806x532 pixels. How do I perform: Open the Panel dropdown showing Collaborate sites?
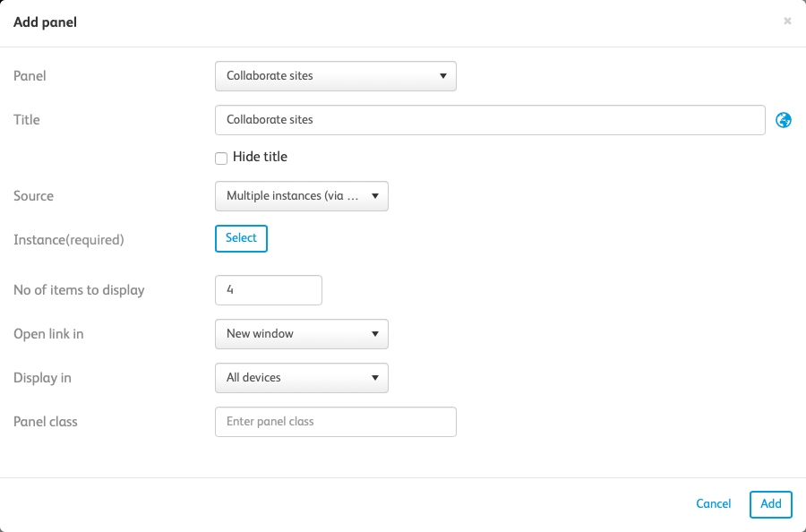coord(336,76)
